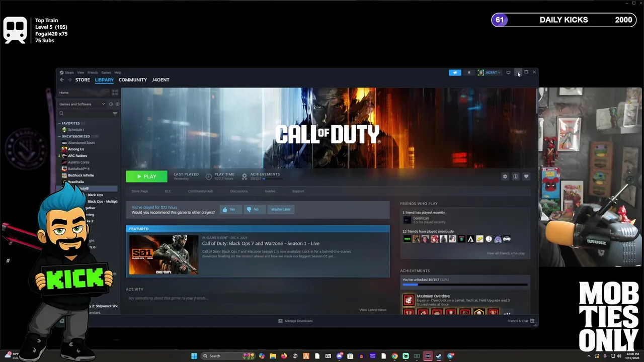Viewport: 644px width, 362px height.
Task: Click the Maybe Later button
Action: coord(281,209)
